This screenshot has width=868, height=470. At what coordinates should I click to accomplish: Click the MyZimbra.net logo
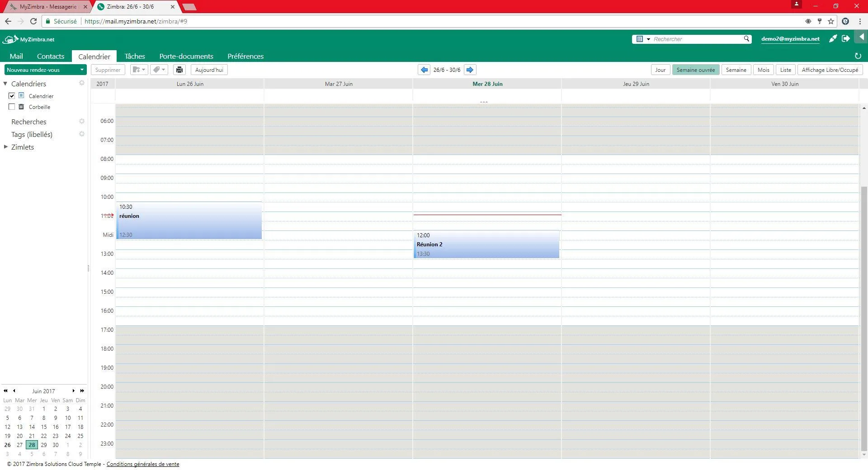28,39
